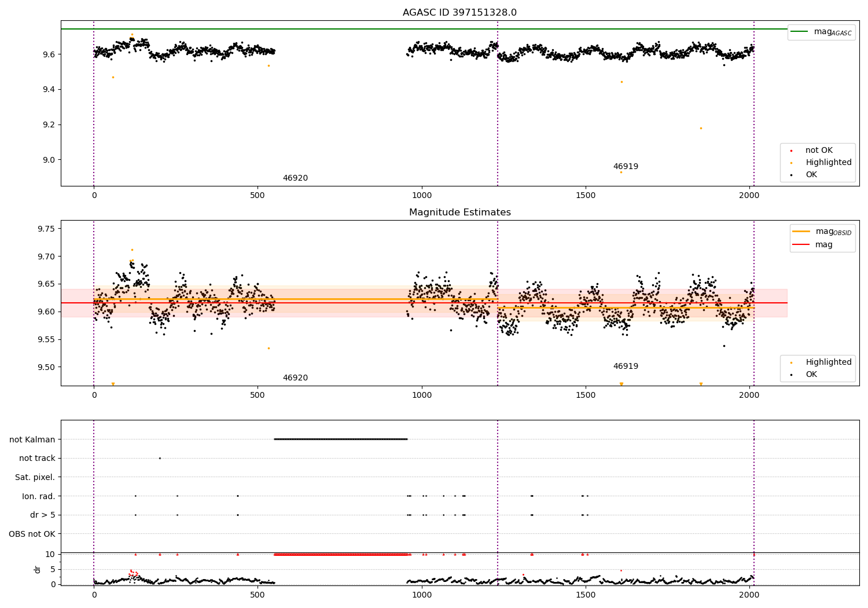Click the 1000 x-tick under the bottom plot
The image size is (868, 608).
click(x=422, y=595)
